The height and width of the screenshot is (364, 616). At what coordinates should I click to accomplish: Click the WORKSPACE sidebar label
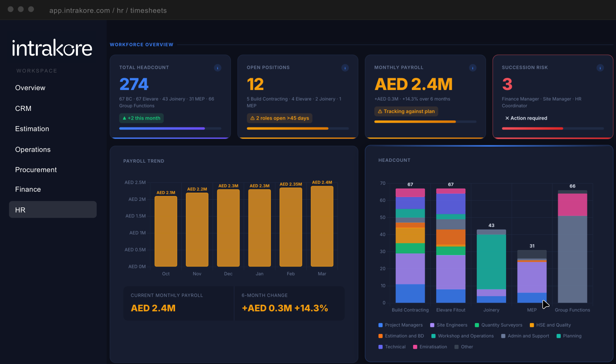(x=37, y=71)
